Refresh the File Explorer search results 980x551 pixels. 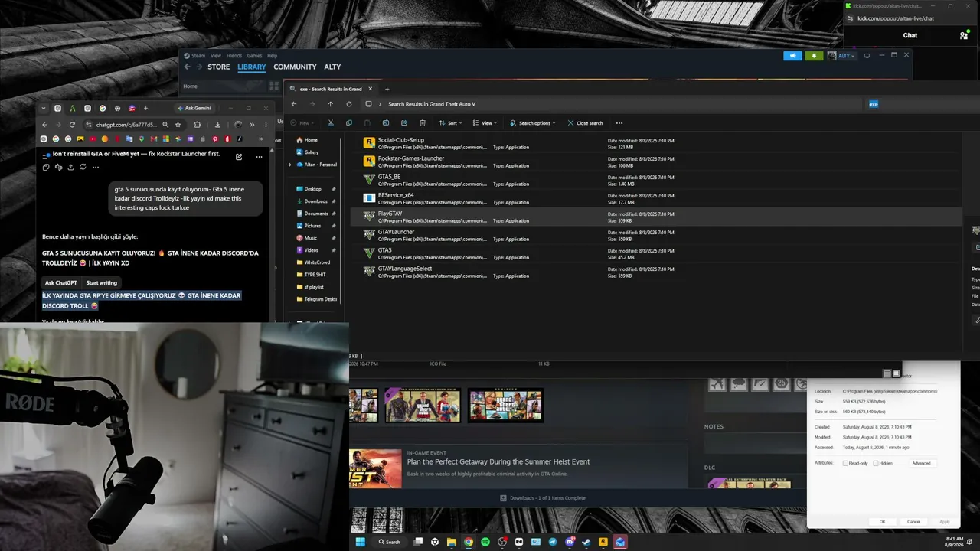click(349, 104)
